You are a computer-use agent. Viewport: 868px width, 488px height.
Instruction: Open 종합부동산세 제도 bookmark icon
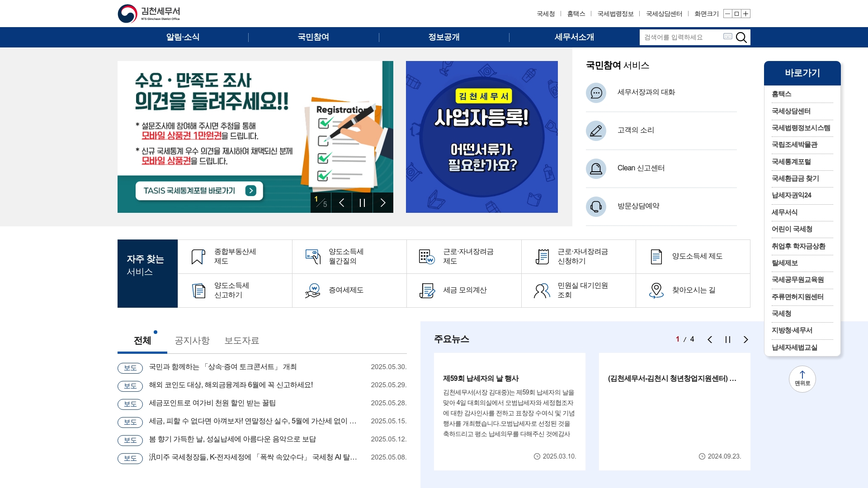point(198,257)
